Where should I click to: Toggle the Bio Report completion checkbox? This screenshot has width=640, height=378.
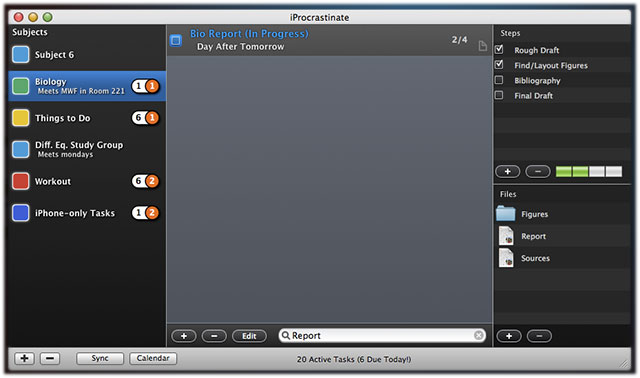176,40
